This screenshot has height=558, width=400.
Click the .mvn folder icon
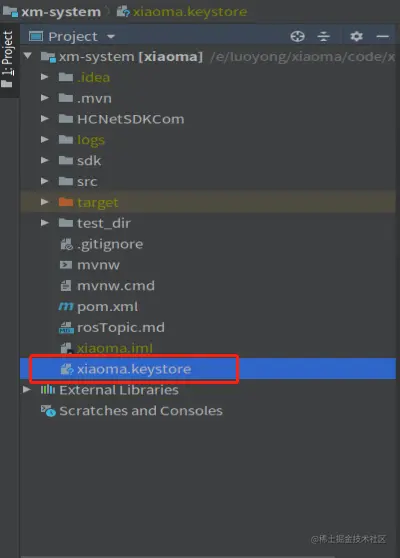tap(66, 98)
